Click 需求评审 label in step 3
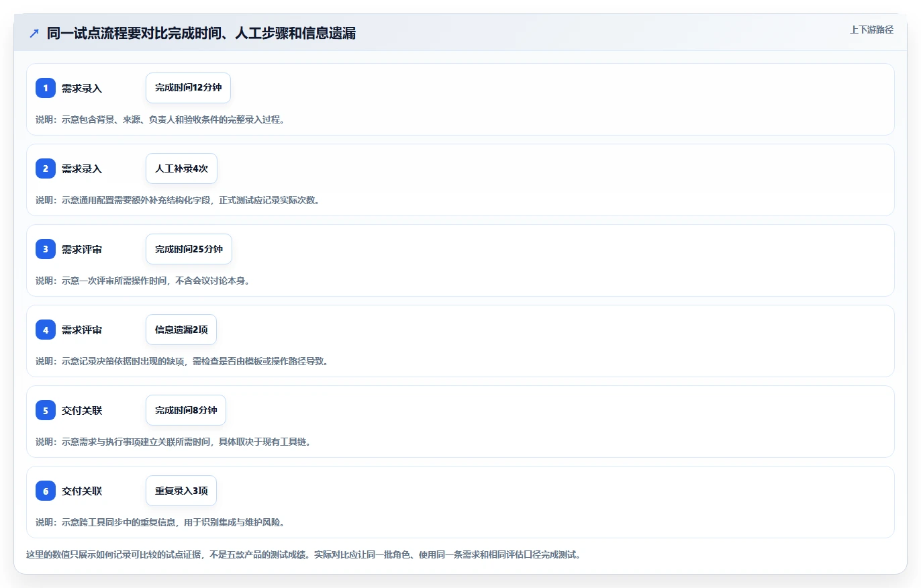921x588 pixels. pyautogui.click(x=82, y=249)
